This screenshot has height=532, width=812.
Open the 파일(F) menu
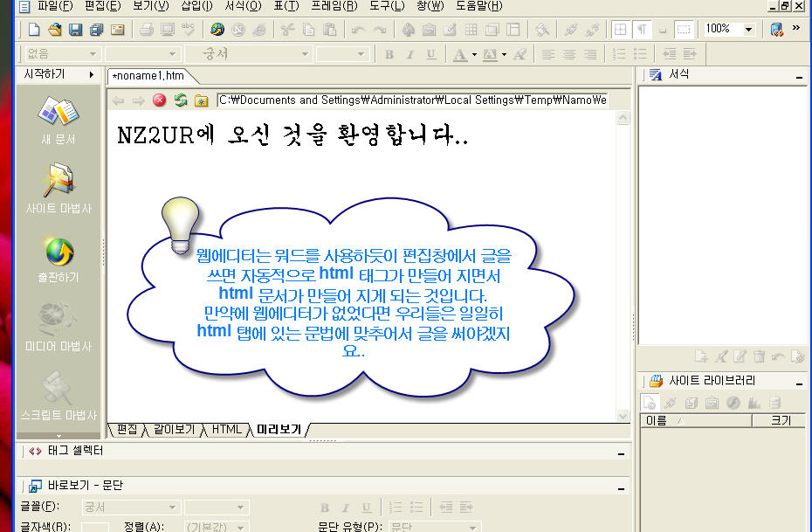[x=55, y=6]
